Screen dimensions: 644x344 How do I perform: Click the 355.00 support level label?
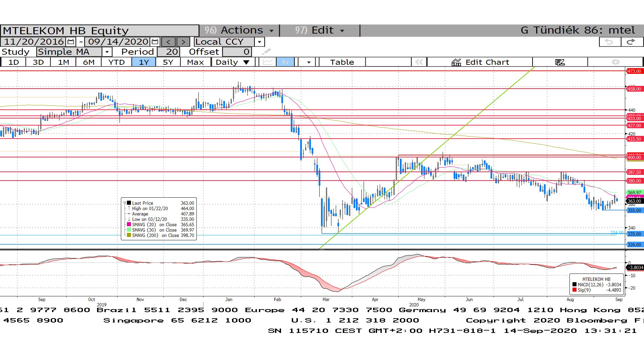pyautogui.click(x=635, y=210)
